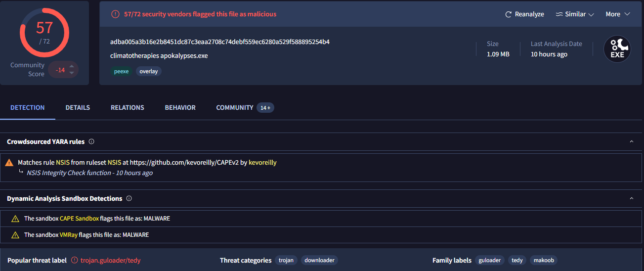Collapse the Dynamic Analysis Sandbox Detections section

[631, 198]
